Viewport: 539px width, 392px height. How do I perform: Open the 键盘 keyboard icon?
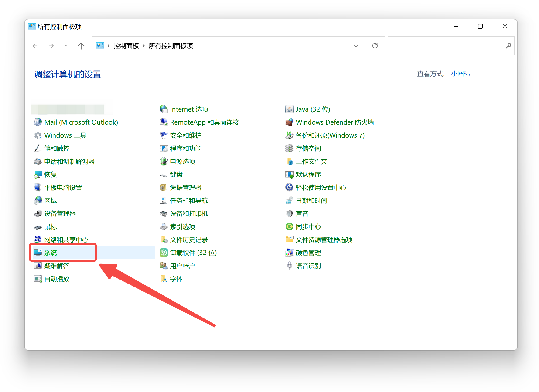point(164,175)
